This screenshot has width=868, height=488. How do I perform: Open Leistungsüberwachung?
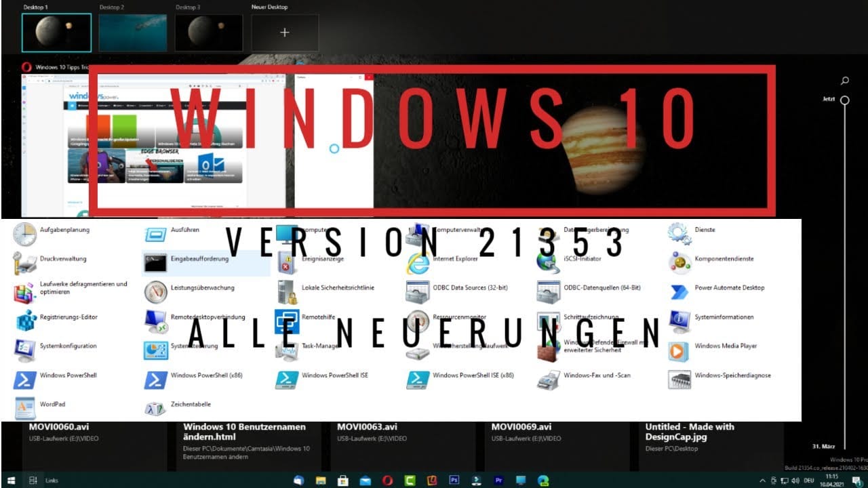[x=190, y=291]
